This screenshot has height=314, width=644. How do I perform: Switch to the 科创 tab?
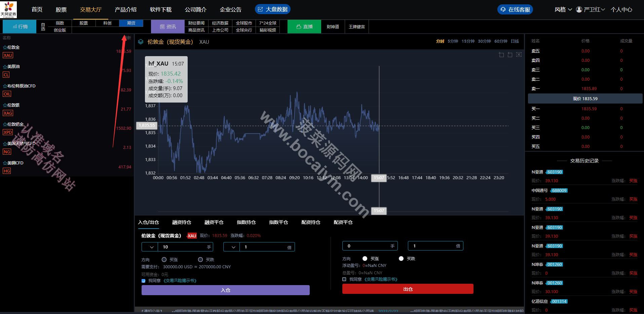107,23
